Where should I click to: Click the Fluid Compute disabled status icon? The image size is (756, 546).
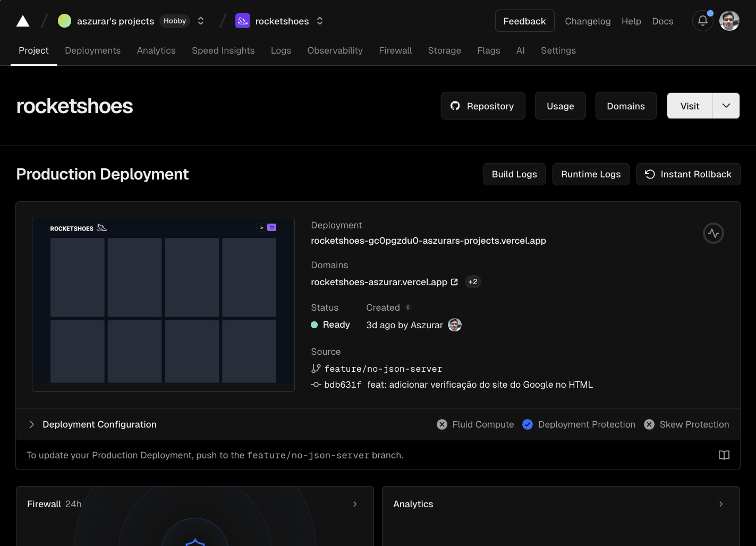442,424
